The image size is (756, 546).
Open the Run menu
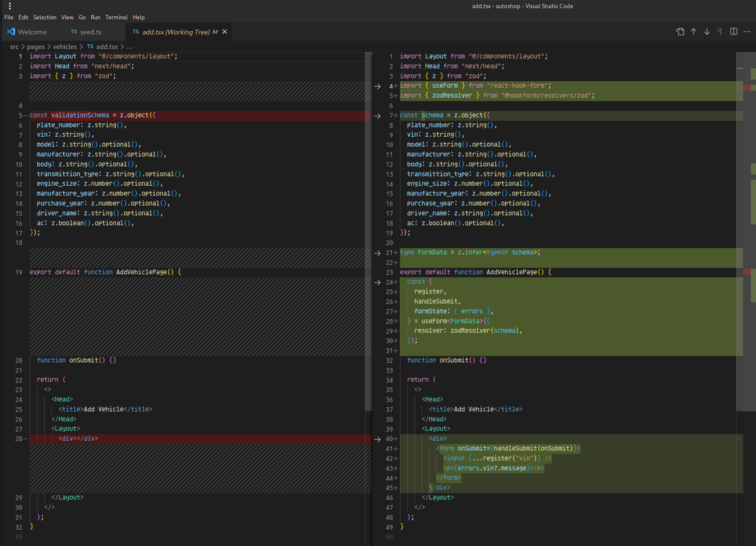coord(95,17)
